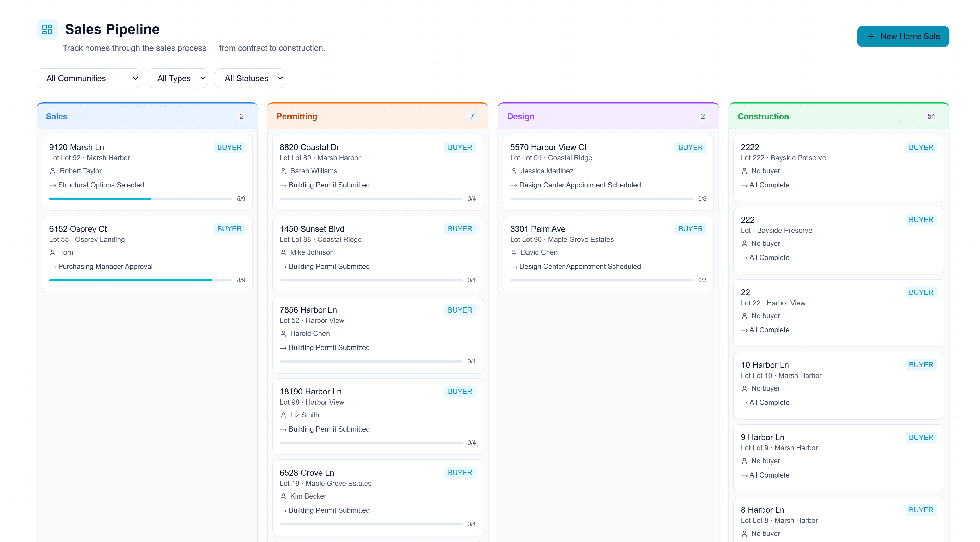Click 'Lot 222 · Bayside Preserve' text
This screenshot has width=980, height=542.
[x=783, y=158]
